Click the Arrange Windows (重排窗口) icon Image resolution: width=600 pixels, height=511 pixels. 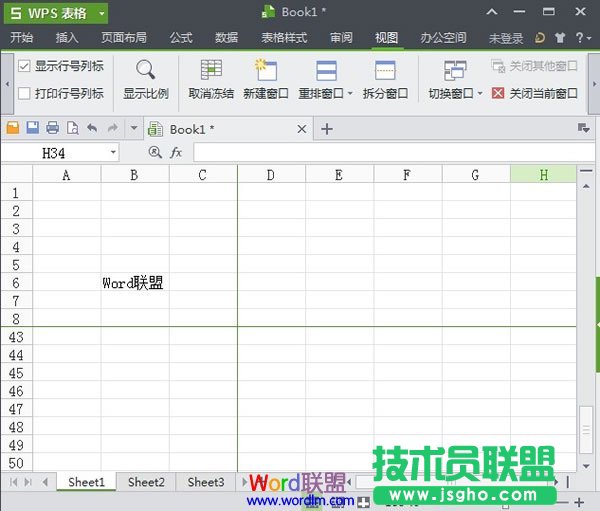(326, 70)
